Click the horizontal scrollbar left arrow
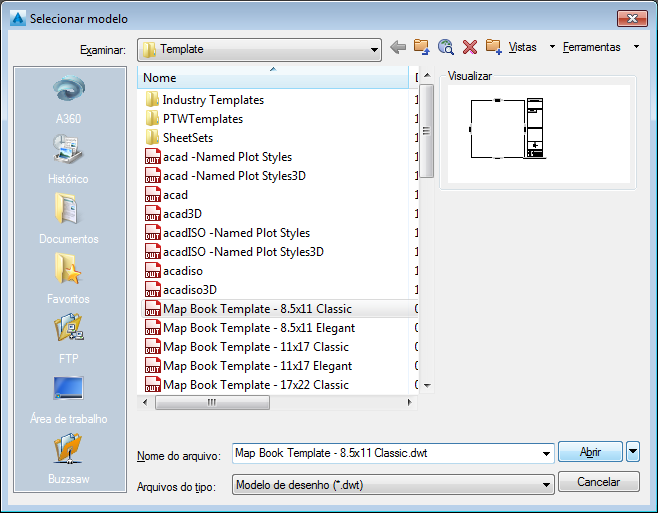 click(x=145, y=403)
